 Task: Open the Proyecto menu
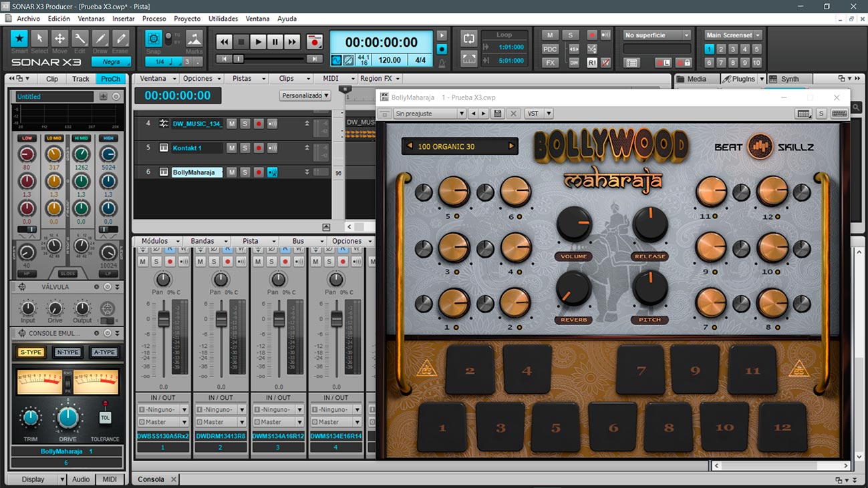(x=187, y=19)
